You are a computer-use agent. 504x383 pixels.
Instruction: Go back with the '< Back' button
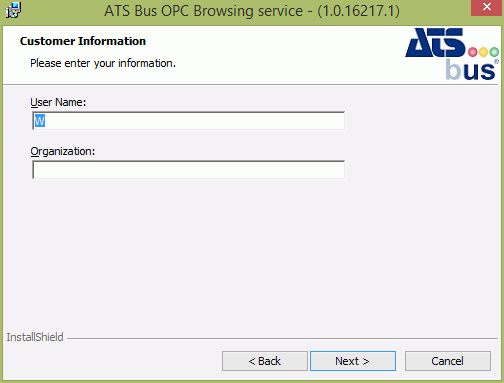[x=265, y=361]
